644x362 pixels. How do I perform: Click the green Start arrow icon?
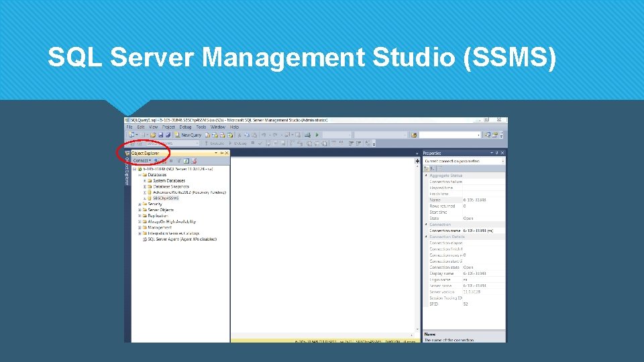tap(317, 135)
